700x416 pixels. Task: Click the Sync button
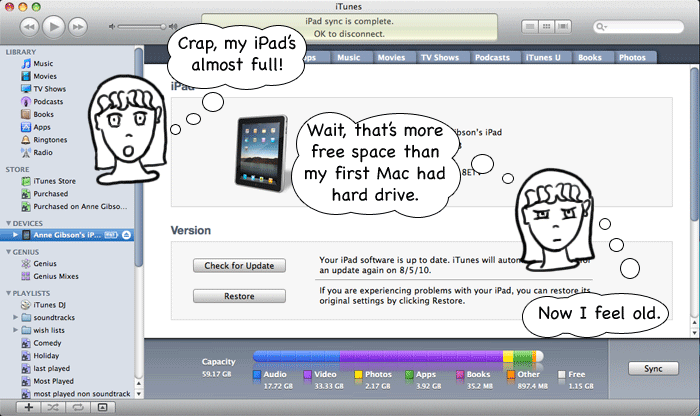(653, 368)
